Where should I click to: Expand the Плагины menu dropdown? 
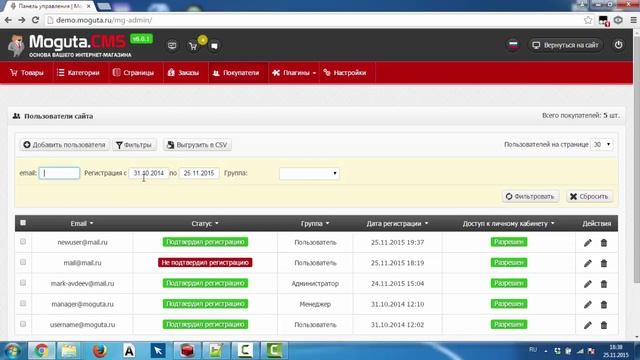click(x=294, y=73)
